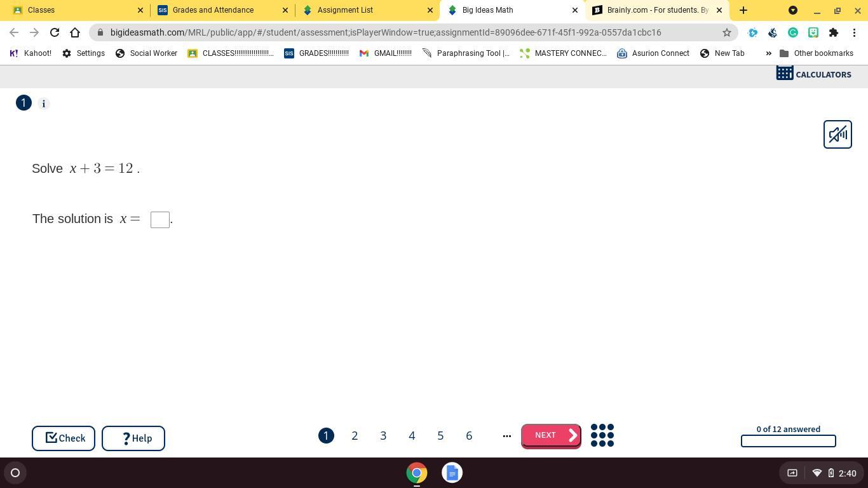This screenshot has width=868, height=488.
Task: View site security lock info
Action: 100,32
